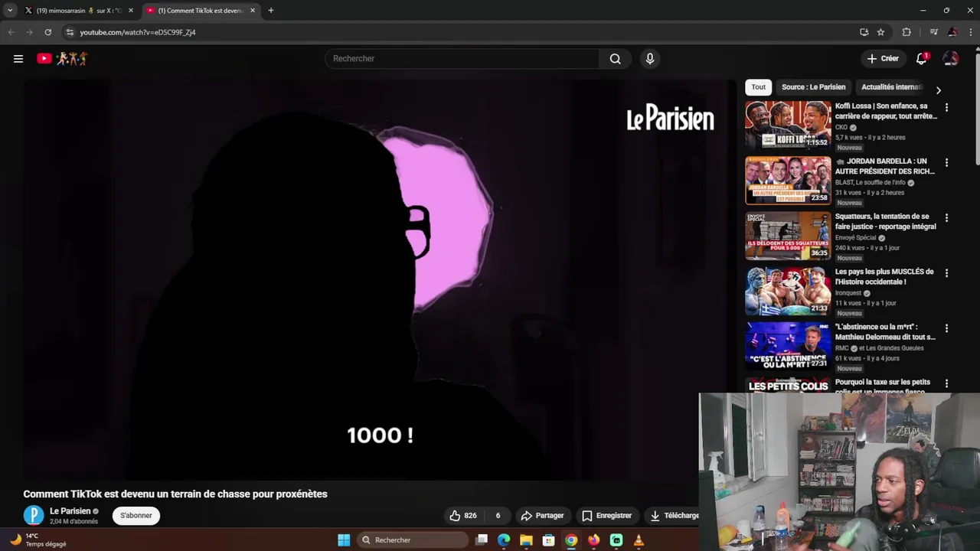Open a new browser tab
This screenshot has width=980, height=551.
pyautogui.click(x=270, y=11)
